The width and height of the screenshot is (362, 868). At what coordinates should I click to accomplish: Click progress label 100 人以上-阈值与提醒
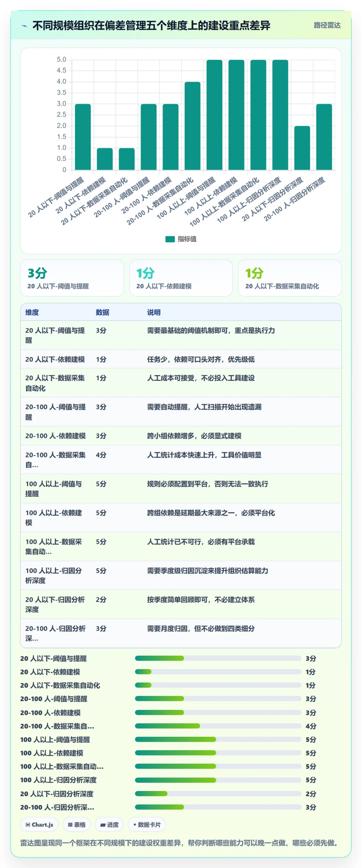55,739
